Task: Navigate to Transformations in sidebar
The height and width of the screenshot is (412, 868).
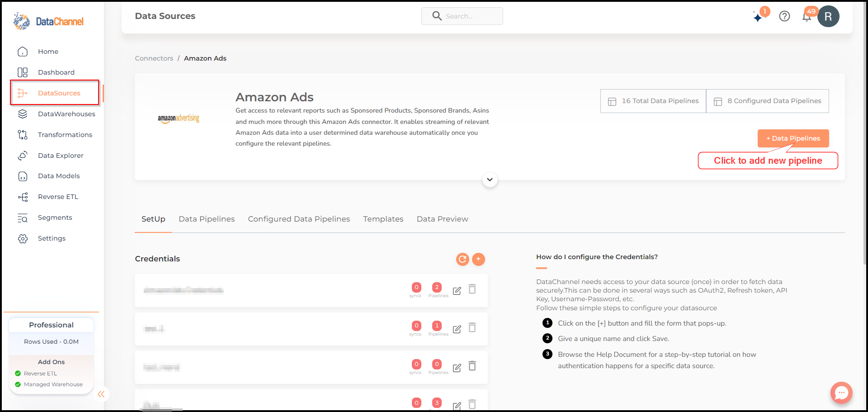Action: pos(65,135)
